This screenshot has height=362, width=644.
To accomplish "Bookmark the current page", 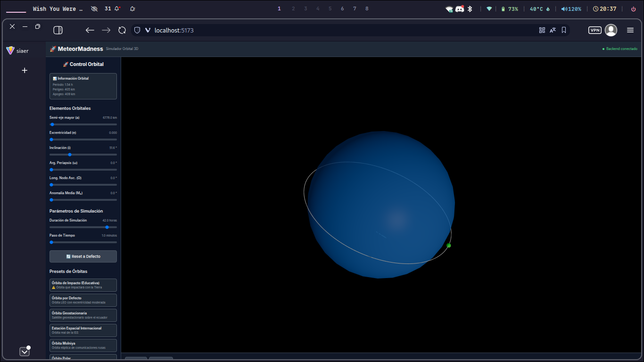I will 564,30.
